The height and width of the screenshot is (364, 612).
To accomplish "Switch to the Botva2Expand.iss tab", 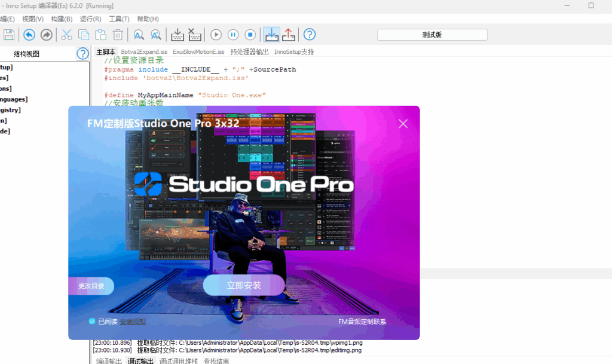I will click(144, 51).
